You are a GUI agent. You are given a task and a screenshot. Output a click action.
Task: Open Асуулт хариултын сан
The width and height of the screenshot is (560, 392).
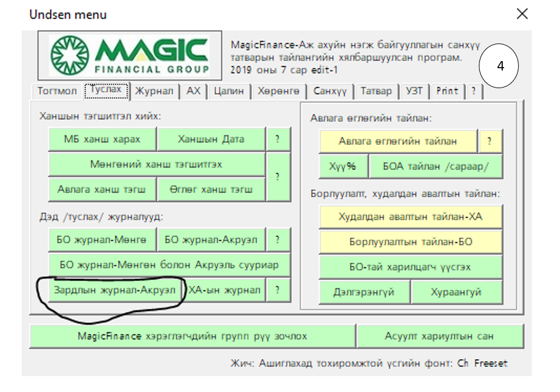(439, 336)
